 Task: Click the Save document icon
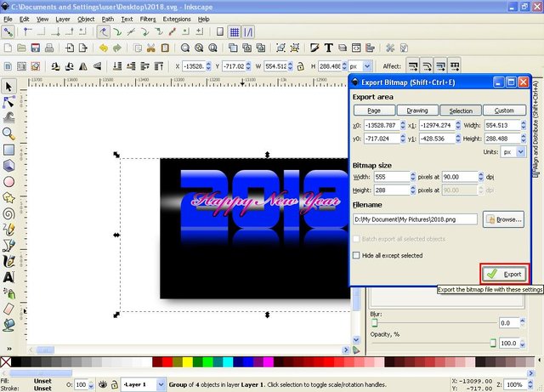36,48
